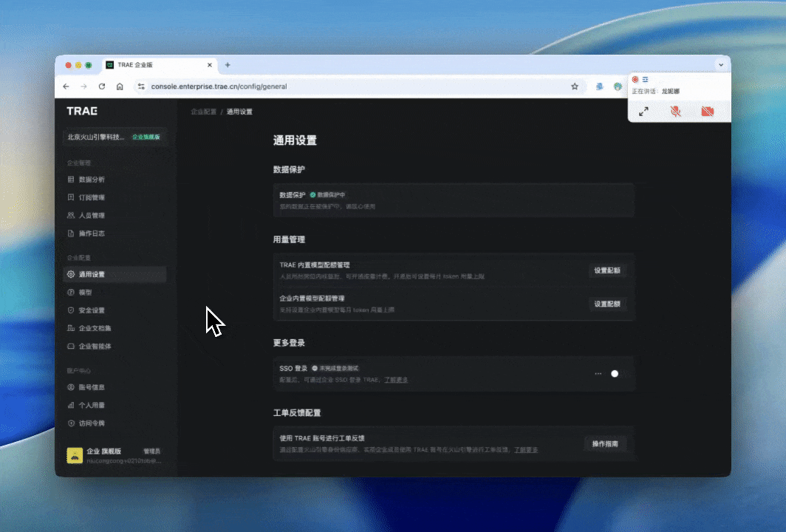Image resolution: width=786 pixels, height=532 pixels.
Task: Select the TRAE 企业版 browser tab
Action: [160, 65]
